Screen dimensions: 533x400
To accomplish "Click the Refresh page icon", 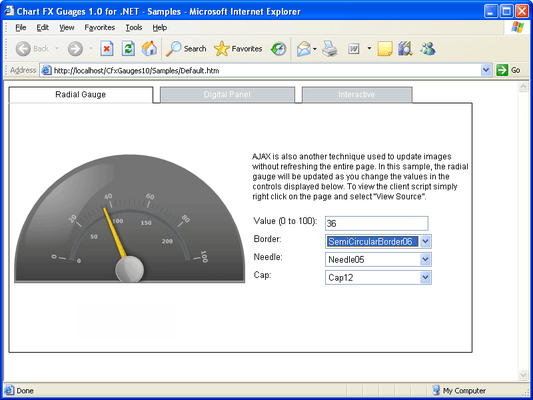I will pyautogui.click(x=128, y=49).
